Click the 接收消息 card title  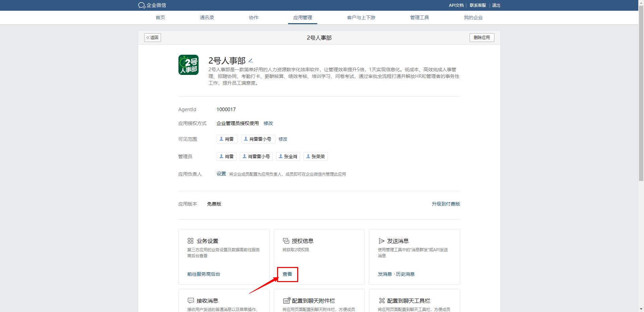click(207, 301)
